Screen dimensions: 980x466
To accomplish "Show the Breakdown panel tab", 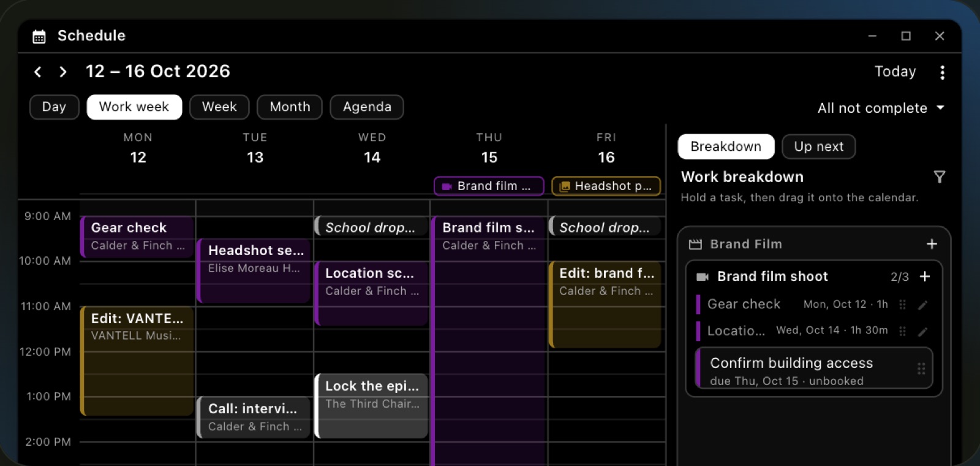I will [x=726, y=147].
